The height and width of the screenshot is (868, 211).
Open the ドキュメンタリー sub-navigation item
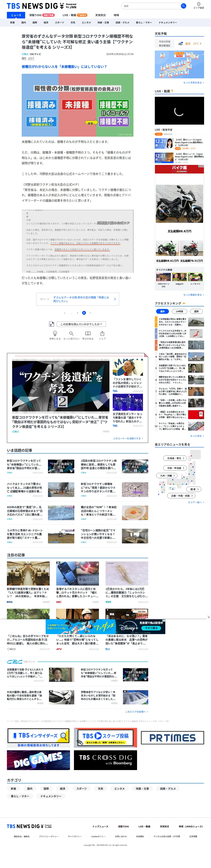pyautogui.click(x=168, y=23)
